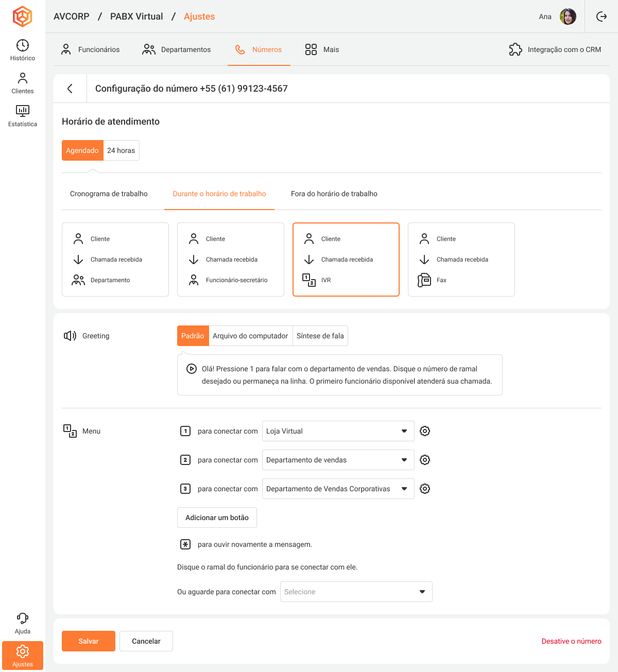Image resolution: width=618 pixels, height=672 pixels.
Task: Click the logout icon at top right
Action: coord(601,16)
